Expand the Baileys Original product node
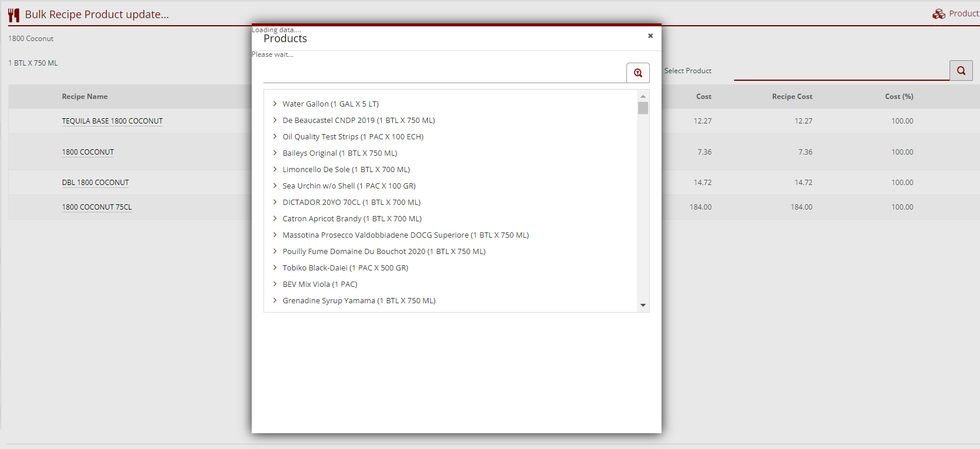980x449 pixels. tap(275, 153)
